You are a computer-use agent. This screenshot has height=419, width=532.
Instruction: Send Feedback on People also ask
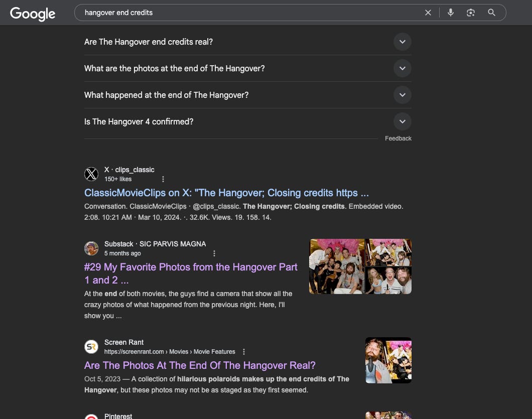tap(398, 138)
